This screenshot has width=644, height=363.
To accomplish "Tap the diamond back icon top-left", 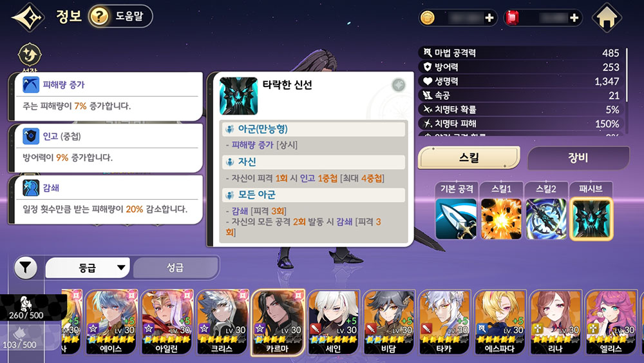I will [28, 17].
